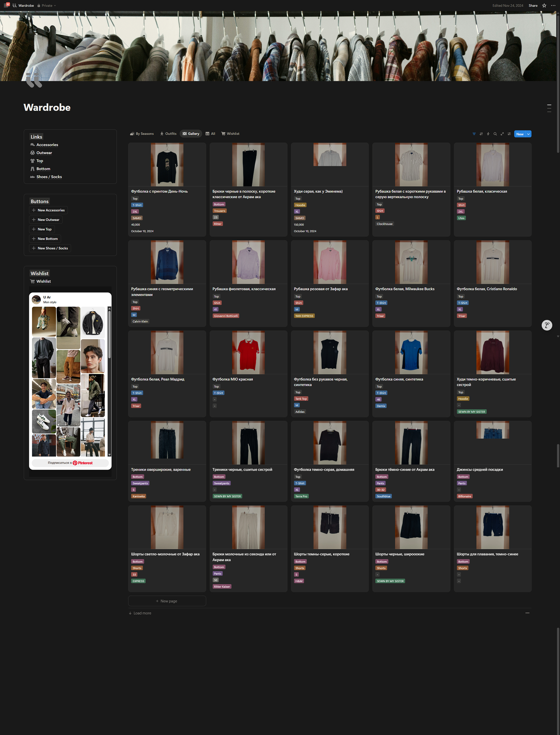Image resolution: width=560 pixels, height=735 pixels.
Task: Favorite the page with star icon
Action: pyautogui.click(x=544, y=5)
